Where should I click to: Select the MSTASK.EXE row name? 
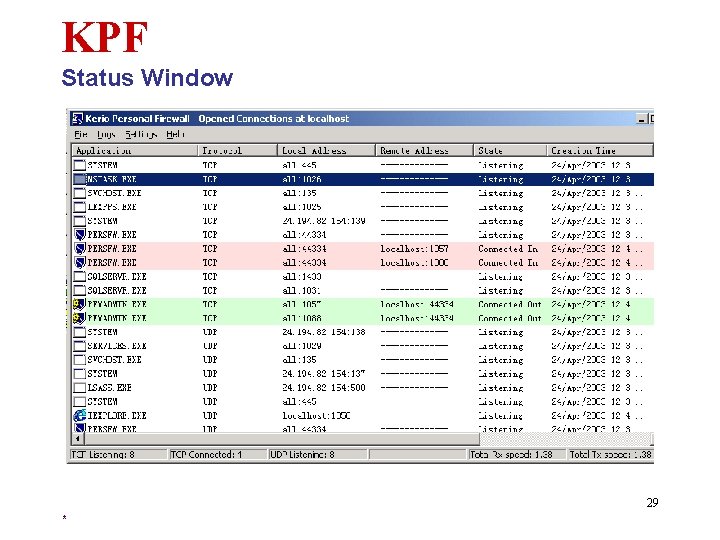coord(112,179)
